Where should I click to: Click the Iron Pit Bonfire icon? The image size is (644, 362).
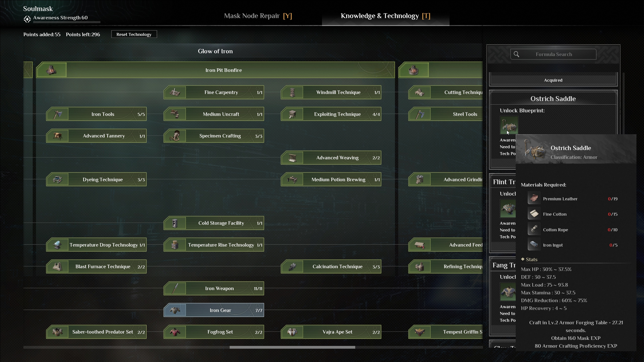[51, 70]
